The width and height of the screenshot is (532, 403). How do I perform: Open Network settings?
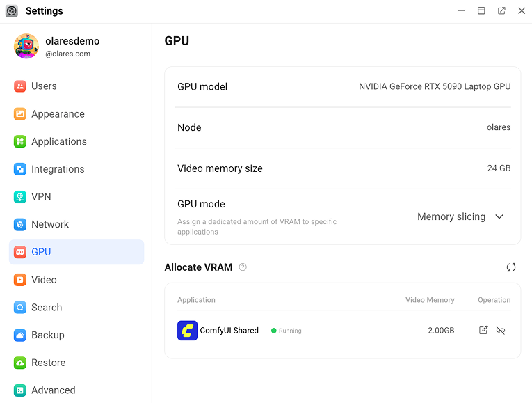click(50, 224)
